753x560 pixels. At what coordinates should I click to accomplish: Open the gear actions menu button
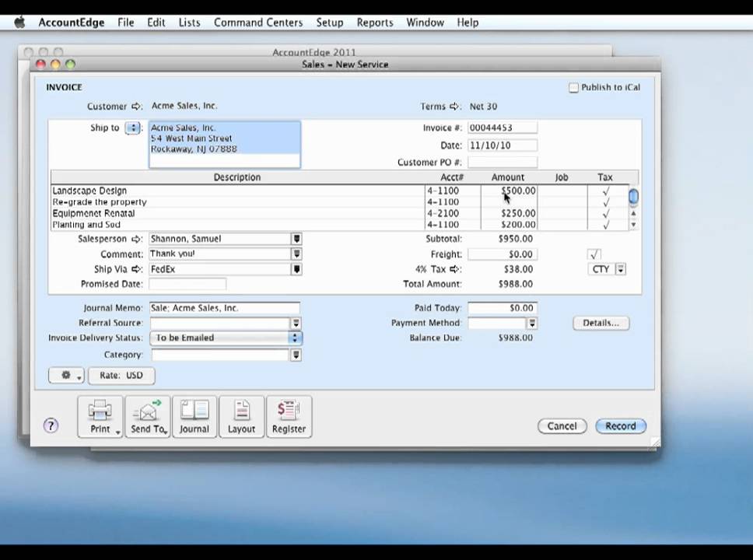(66, 376)
